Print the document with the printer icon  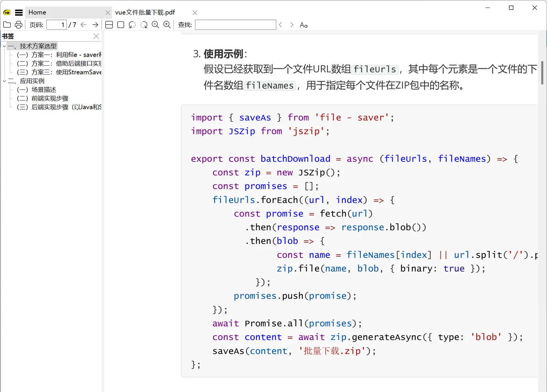pos(18,25)
